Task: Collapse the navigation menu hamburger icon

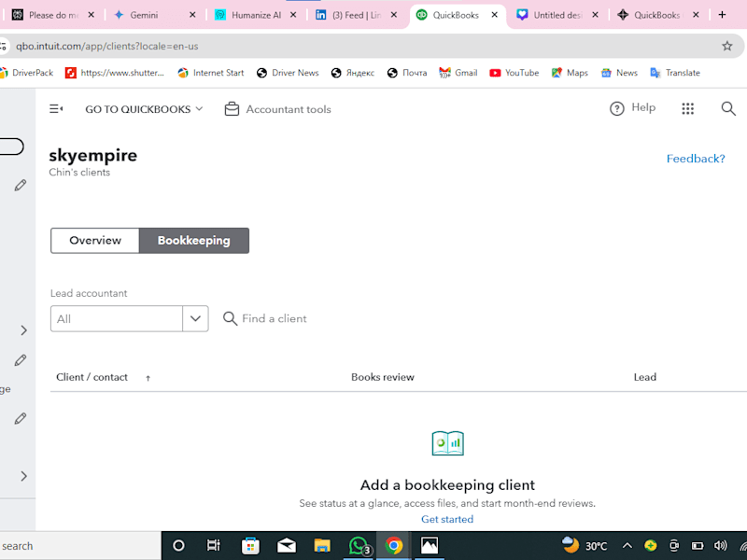Action: (x=56, y=109)
